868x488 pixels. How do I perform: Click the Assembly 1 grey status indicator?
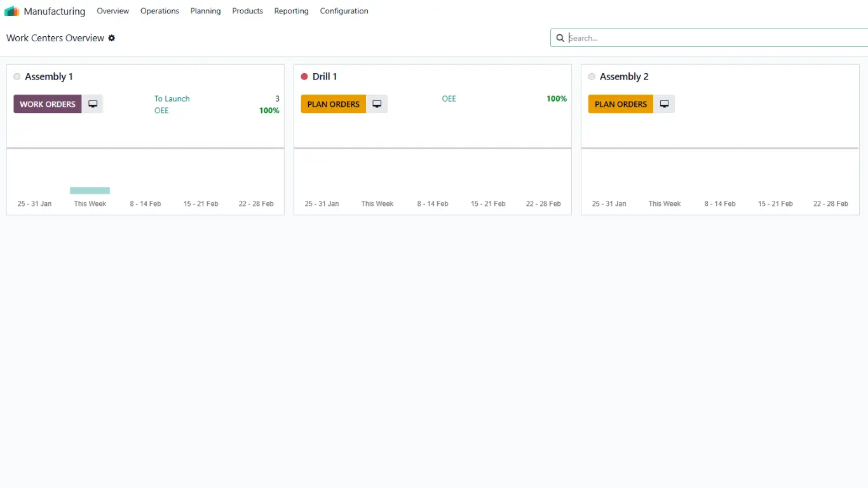pyautogui.click(x=17, y=77)
